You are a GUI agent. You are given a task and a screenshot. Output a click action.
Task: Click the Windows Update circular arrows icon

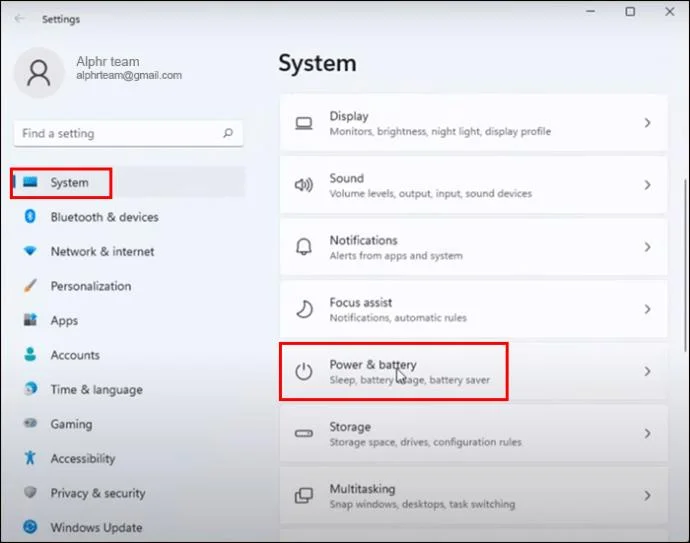(30, 526)
